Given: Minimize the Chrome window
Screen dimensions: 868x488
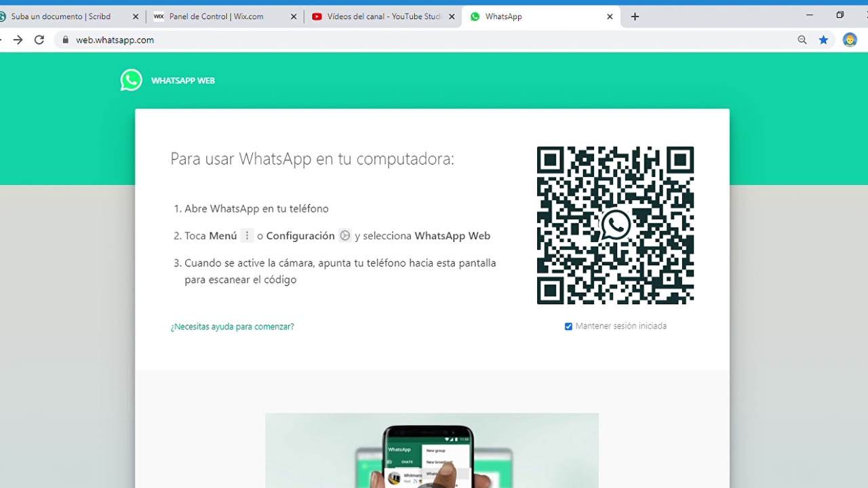Looking at the screenshot, I should tap(810, 15).
